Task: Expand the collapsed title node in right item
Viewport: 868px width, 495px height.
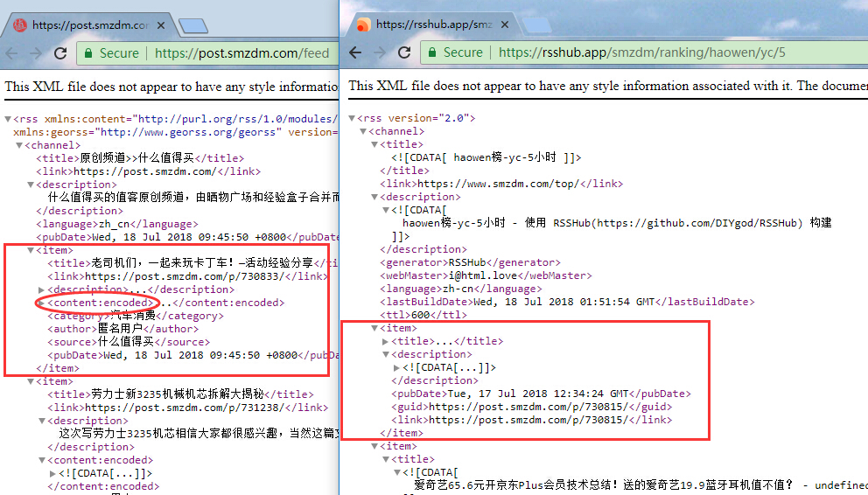Action: coord(386,342)
